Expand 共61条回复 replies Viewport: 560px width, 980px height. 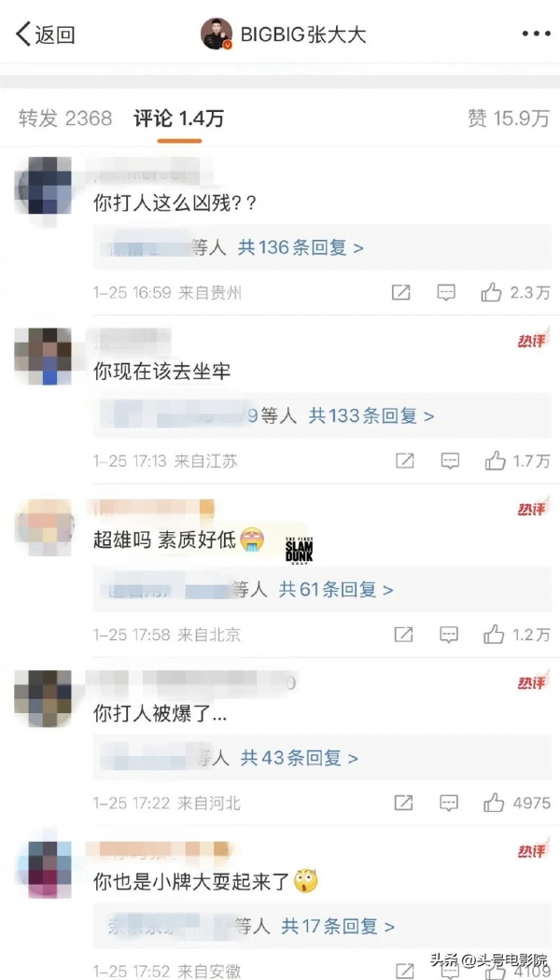[336, 589]
